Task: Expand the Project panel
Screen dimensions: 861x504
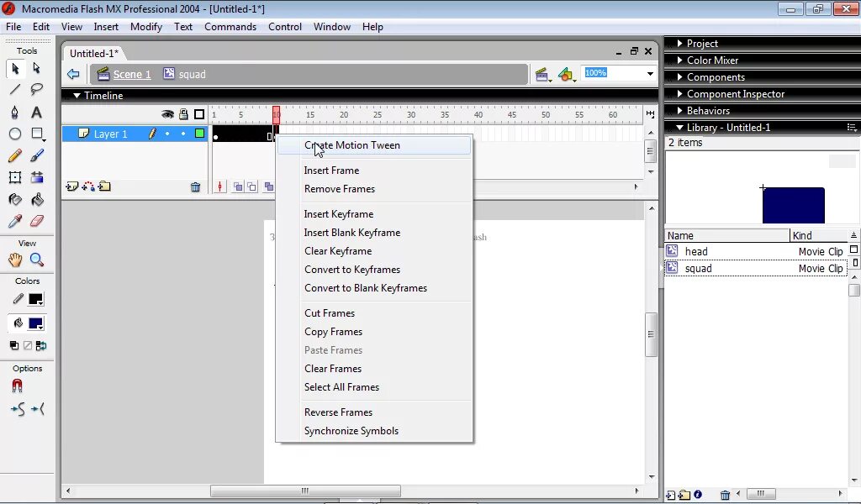Action: click(x=679, y=44)
